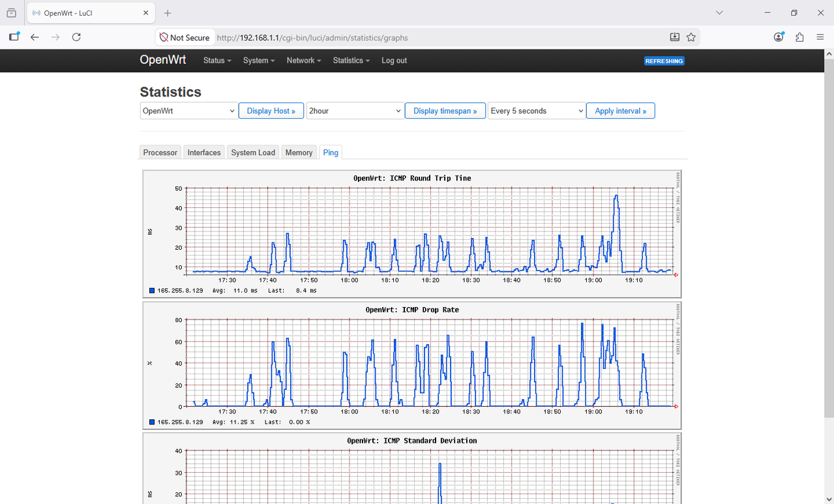Screen dimensions: 834x504
Task: Click the Apply interval button
Action: (x=621, y=111)
